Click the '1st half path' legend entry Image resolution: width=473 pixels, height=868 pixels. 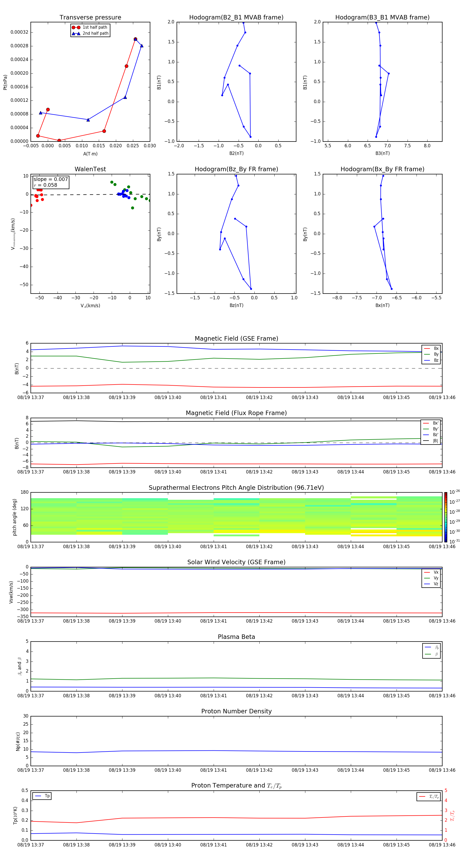tap(90, 27)
